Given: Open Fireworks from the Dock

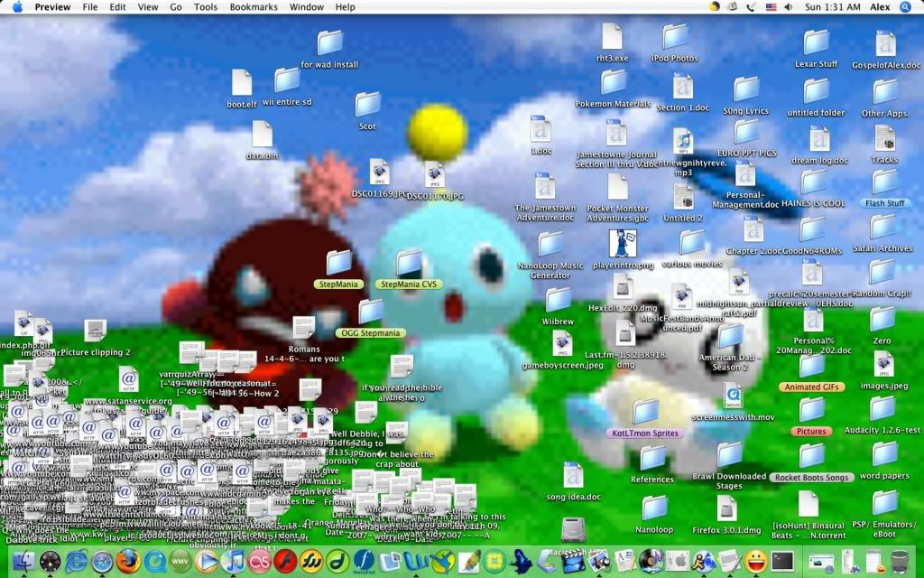Looking at the screenshot, I should pos(311,561).
